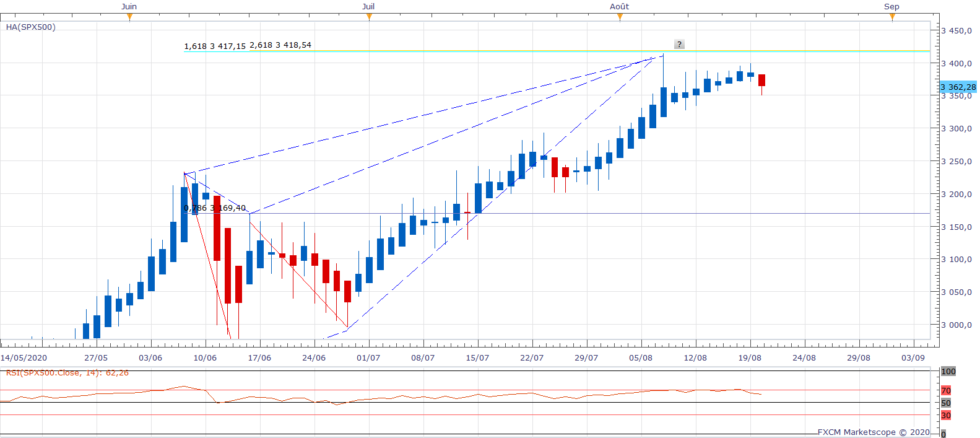This screenshot has height=438, width=980.
Task: Click the 05/08 date axis label
Action: 641,357
